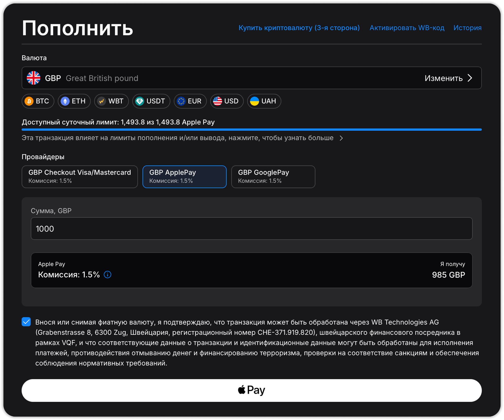Screen dimensions: 504x420
Task: Click the Пополнить page heading
Action: (x=78, y=28)
